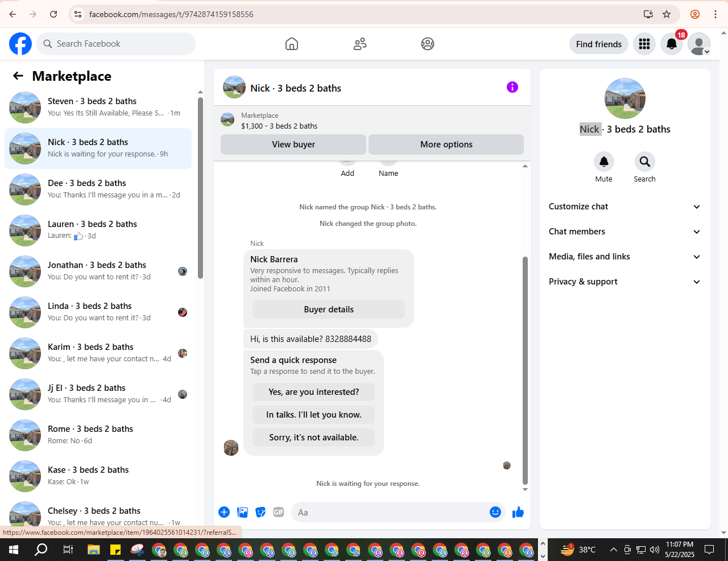Send quick reply 'Yes, are you interested?'
This screenshot has width=728, height=561.
click(x=314, y=392)
